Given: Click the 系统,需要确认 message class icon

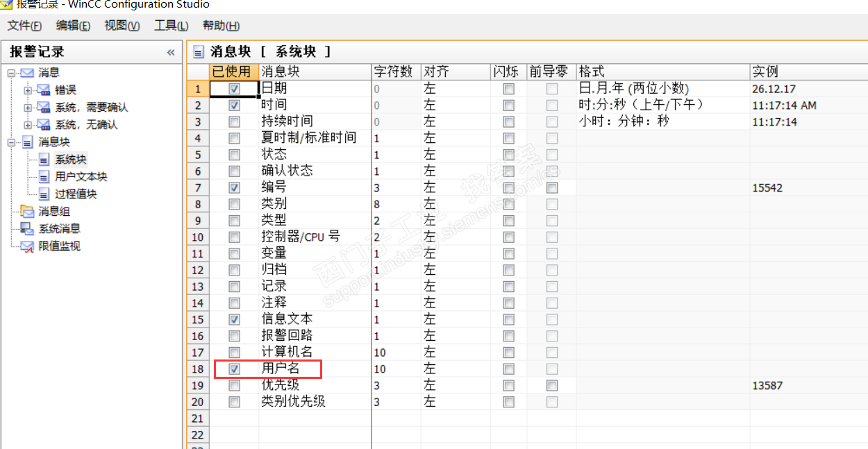Looking at the screenshot, I should [44, 108].
